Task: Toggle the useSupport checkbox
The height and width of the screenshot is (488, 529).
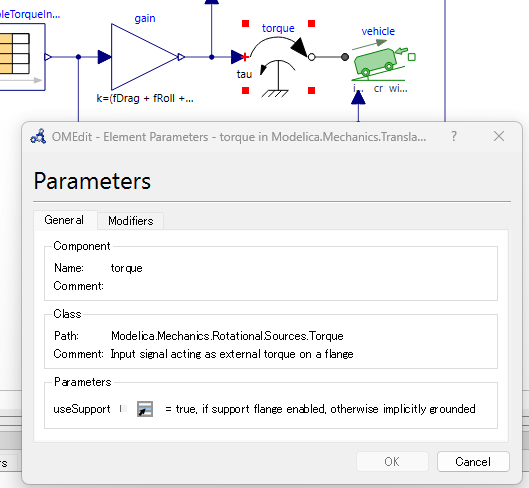Action: (x=123, y=409)
